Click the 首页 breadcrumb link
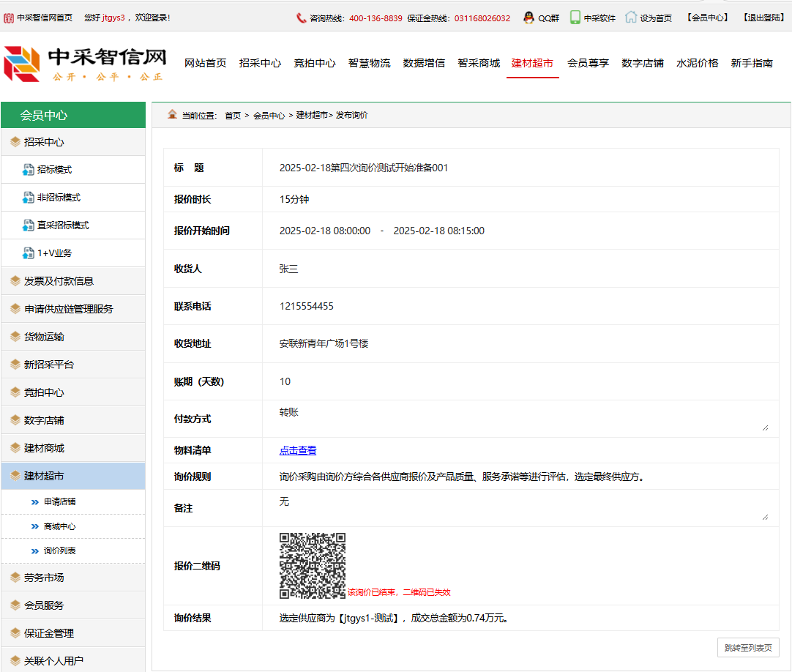 point(233,116)
